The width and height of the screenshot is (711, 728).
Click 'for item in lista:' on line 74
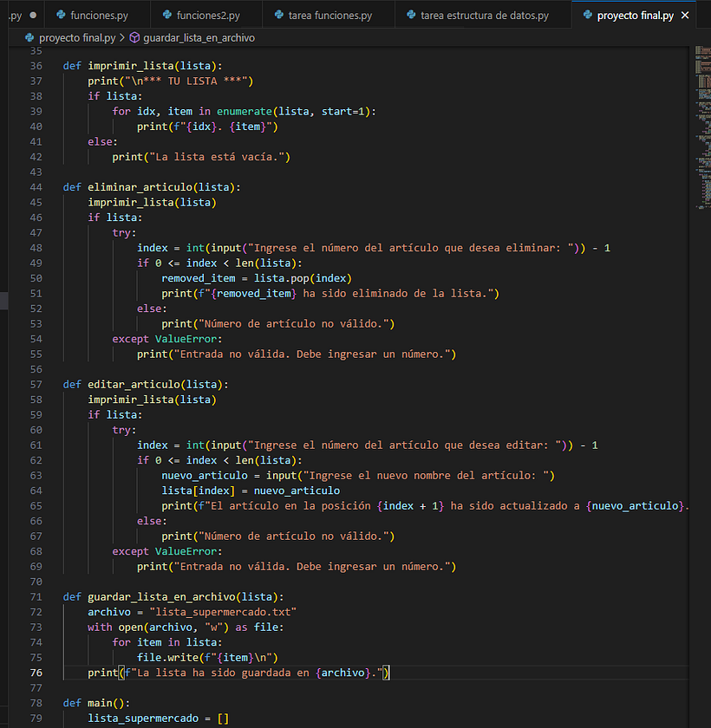167,642
